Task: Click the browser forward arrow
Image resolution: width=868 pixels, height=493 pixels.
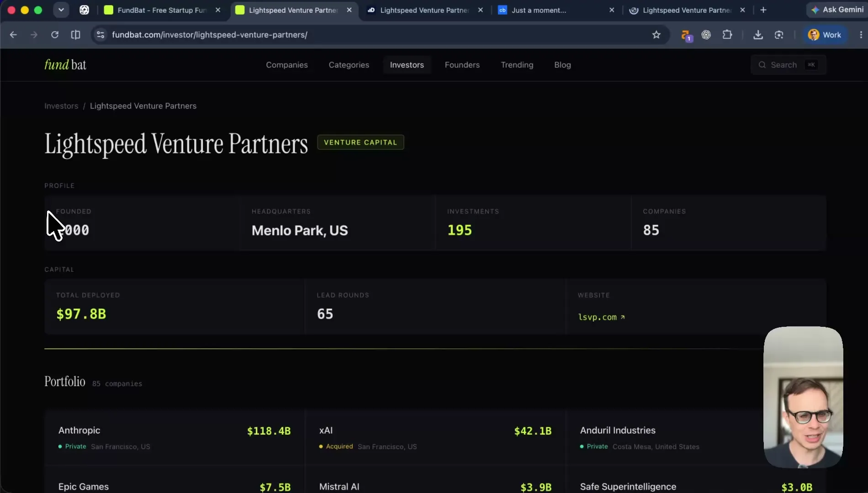Action: [x=34, y=35]
